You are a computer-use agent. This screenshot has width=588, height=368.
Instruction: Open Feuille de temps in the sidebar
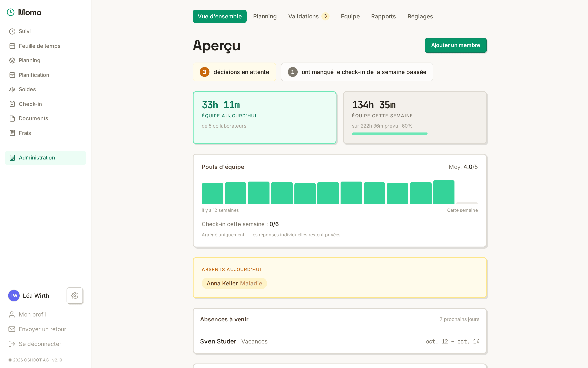point(46,46)
